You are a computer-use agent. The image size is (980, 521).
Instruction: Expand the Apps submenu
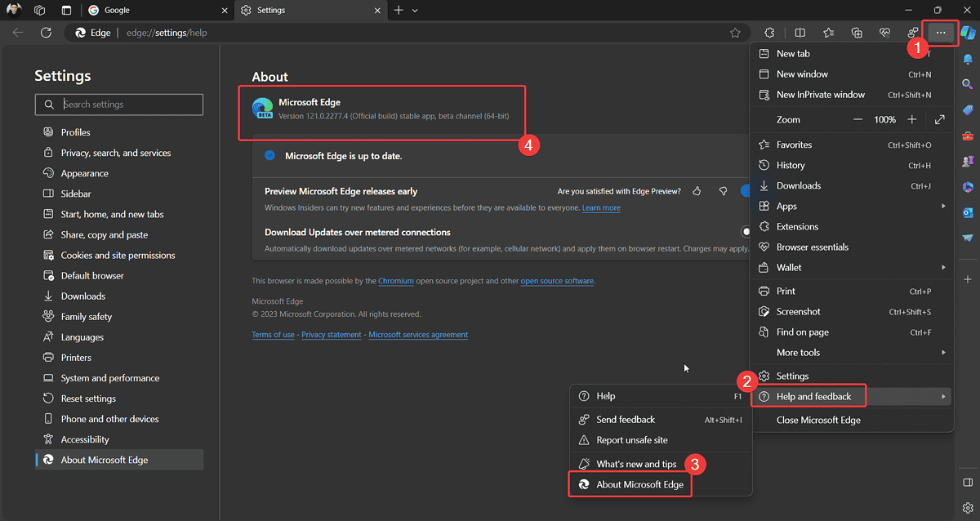tap(942, 206)
